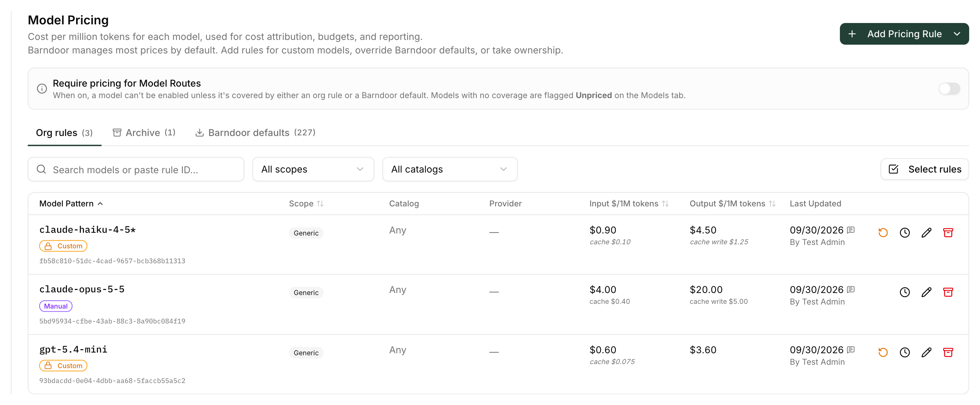Edit the claude-haiku-4-5* rule with pencil icon
This screenshot has width=980, height=405.
tap(926, 232)
